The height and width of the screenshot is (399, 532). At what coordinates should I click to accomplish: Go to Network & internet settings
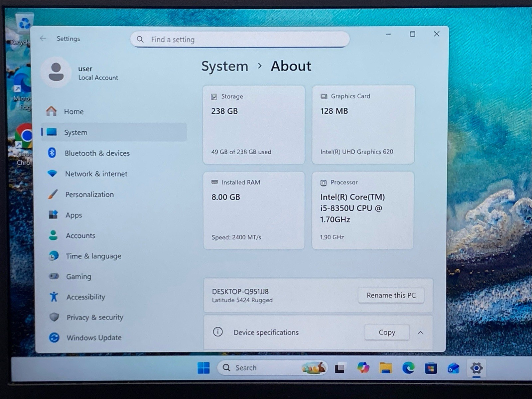[114, 174]
